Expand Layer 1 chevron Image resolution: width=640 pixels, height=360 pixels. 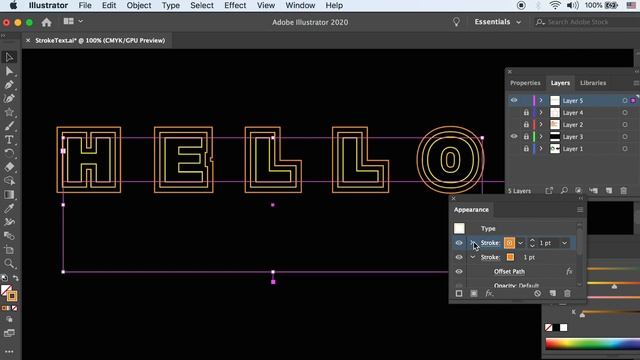[x=541, y=149]
